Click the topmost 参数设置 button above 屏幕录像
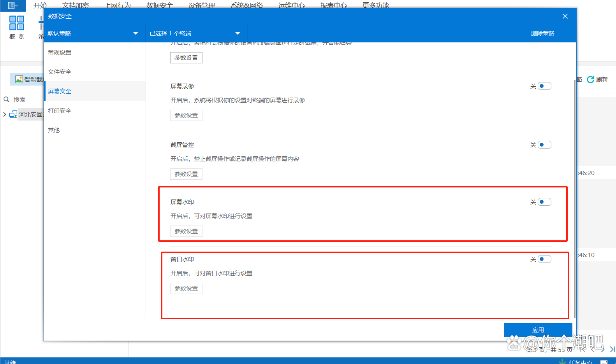 [186, 58]
